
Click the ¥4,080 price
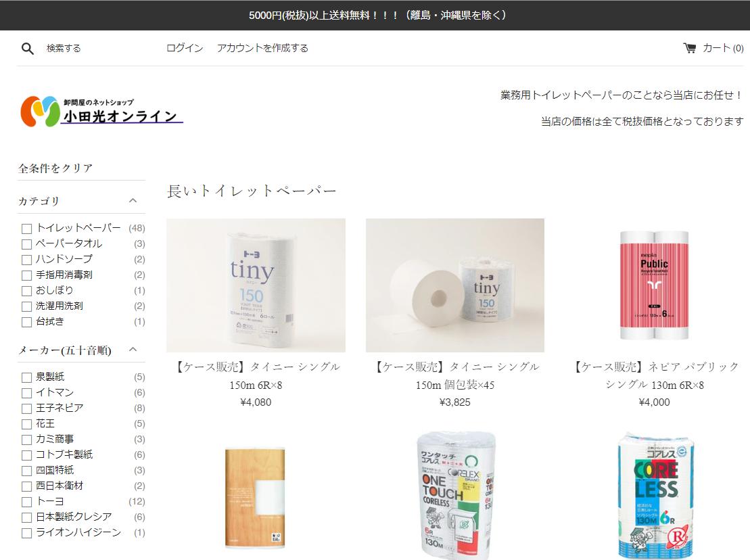click(x=256, y=402)
